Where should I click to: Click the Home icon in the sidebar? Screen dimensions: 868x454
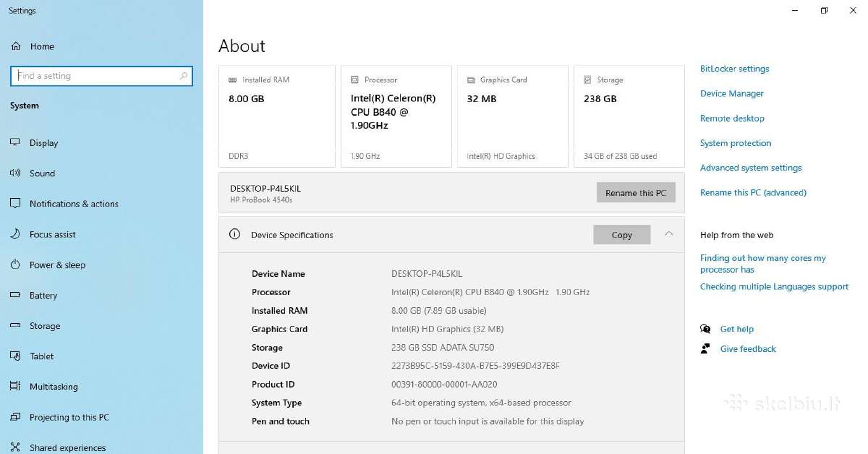15,46
